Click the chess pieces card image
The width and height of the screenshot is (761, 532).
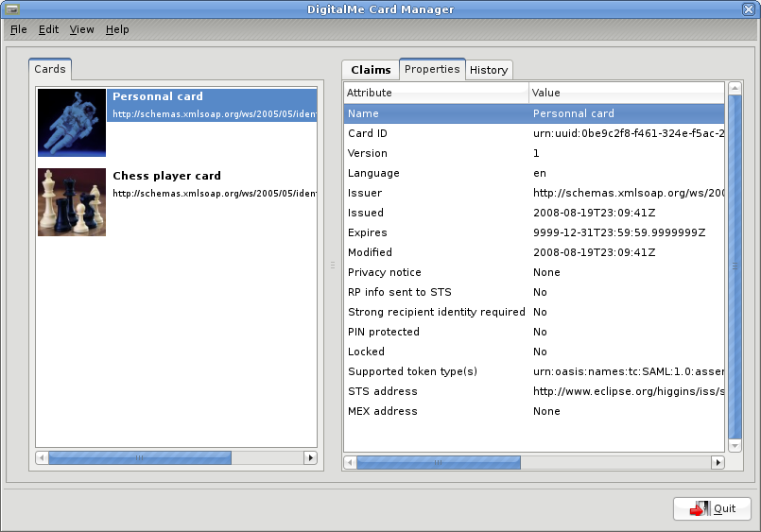72,202
